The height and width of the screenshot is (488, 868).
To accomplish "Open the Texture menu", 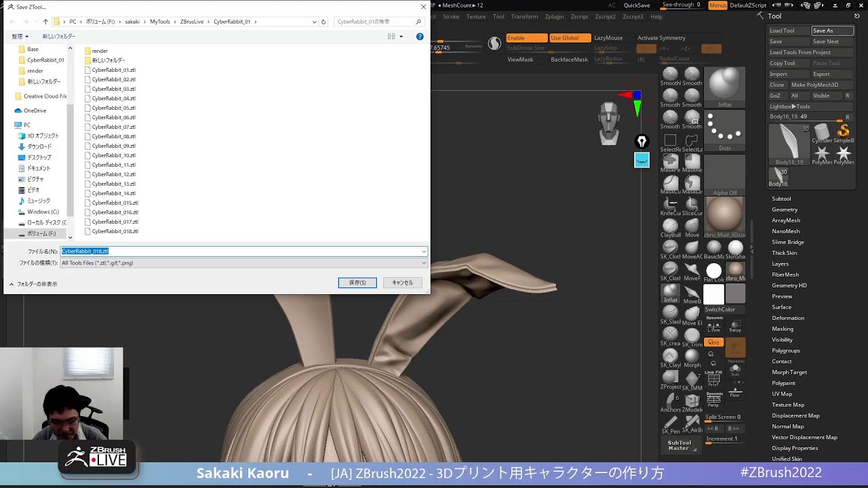I will point(476,16).
